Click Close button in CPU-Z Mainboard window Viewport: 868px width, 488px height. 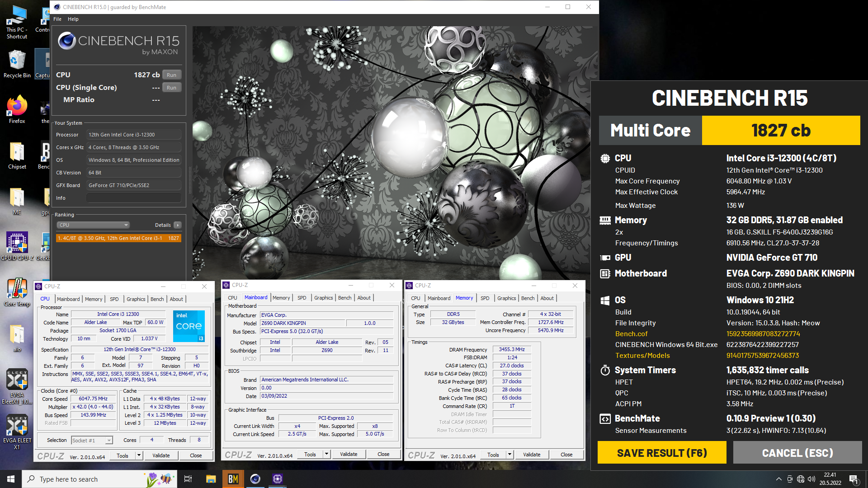click(383, 454)
